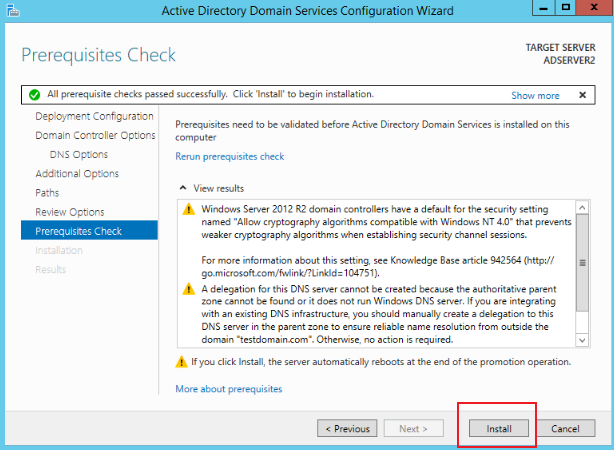
Task: Switch to the Additional Options step
Action: point(77,174)
